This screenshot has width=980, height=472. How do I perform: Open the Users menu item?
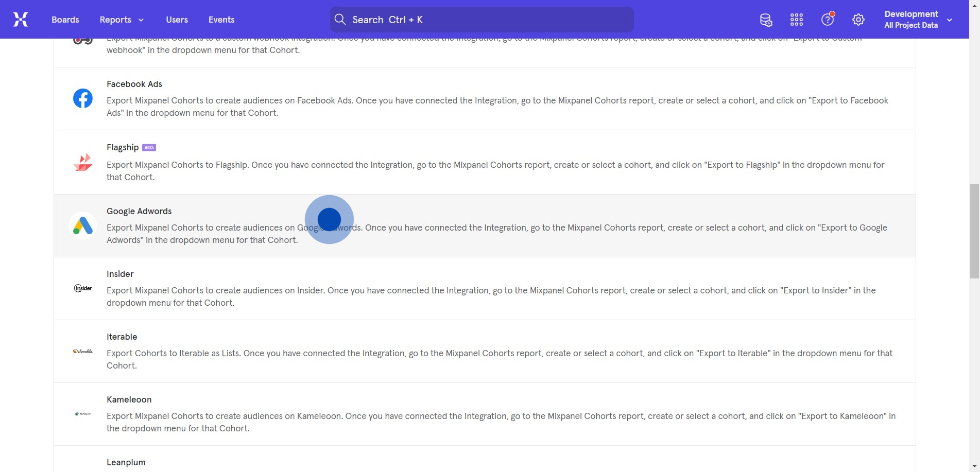[177, 20]
